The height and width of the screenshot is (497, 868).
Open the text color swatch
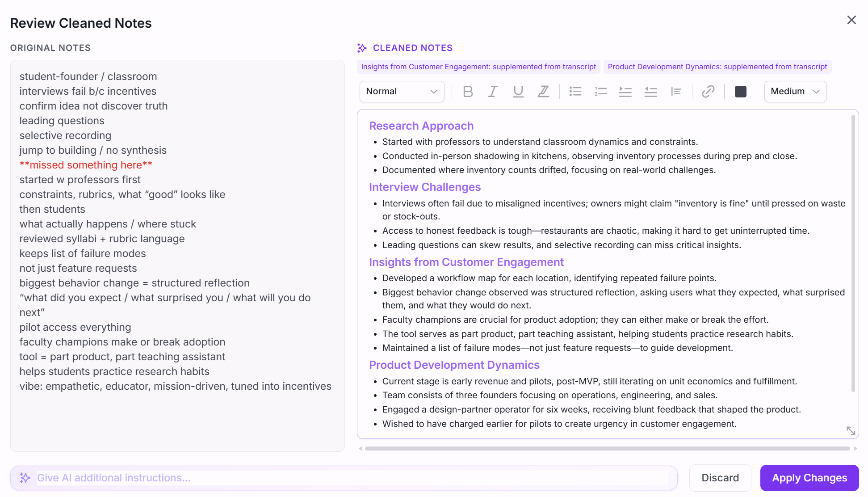click(740, 92)
